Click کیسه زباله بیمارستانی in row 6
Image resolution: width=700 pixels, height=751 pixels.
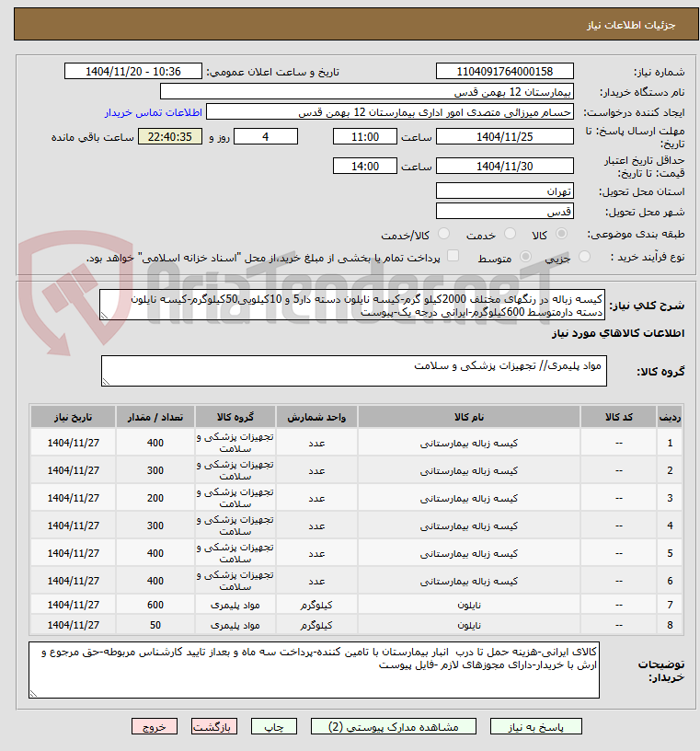[x=469, y=581]
